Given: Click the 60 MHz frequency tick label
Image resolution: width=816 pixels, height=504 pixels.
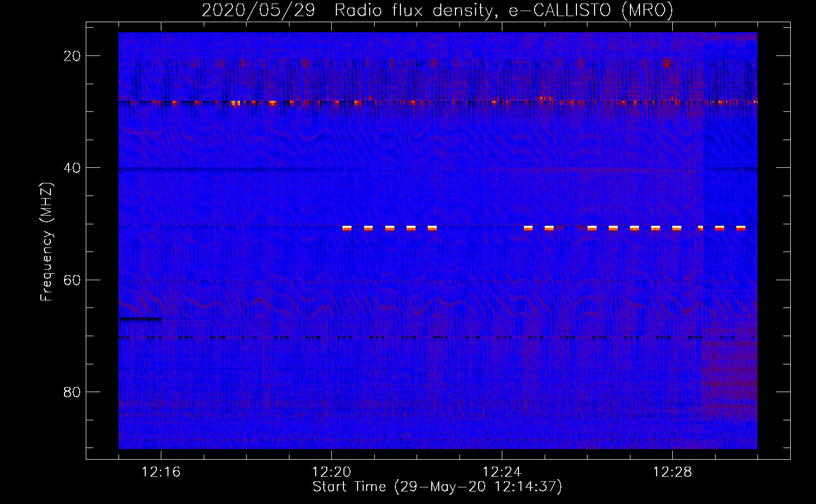Looking at the screenshot, I should pos(72,280).
